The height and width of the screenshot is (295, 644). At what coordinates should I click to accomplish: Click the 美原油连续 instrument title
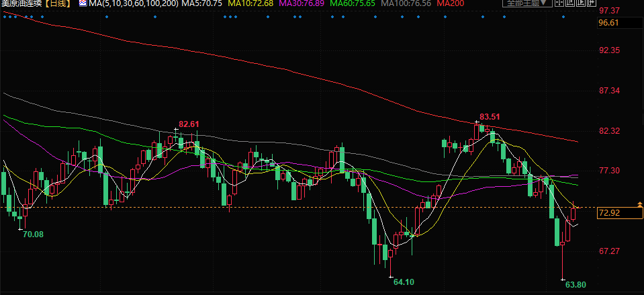pos(21,4)
